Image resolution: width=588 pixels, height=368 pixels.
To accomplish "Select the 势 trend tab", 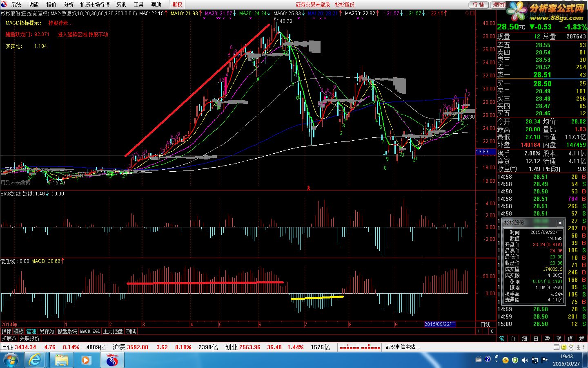I will click(x=548, y=339).
